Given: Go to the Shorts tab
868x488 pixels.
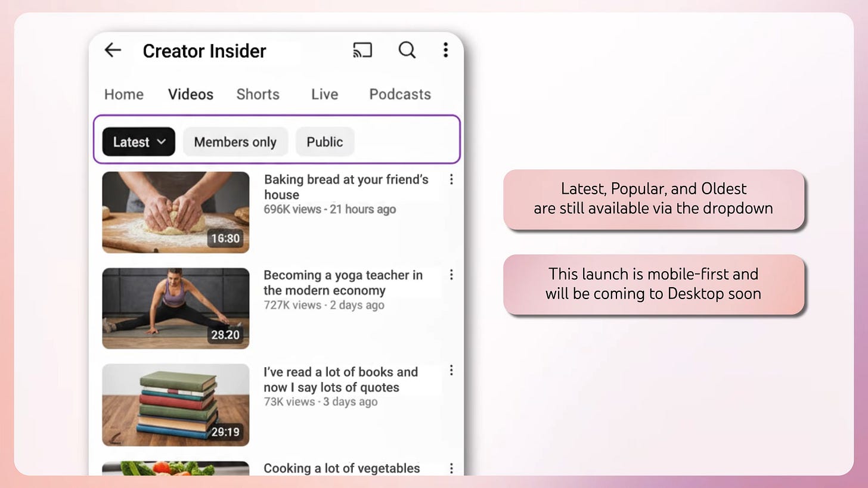Looking at the screenshot, I should coord(258,94).
